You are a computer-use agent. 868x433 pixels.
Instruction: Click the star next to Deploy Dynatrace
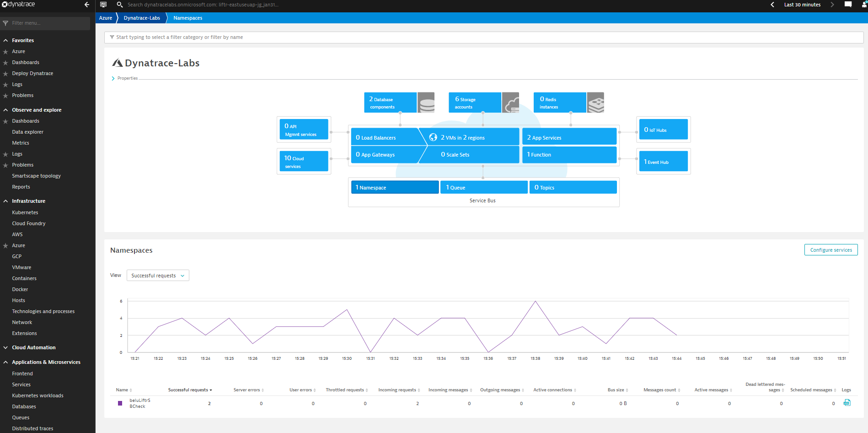click(5, 74)
